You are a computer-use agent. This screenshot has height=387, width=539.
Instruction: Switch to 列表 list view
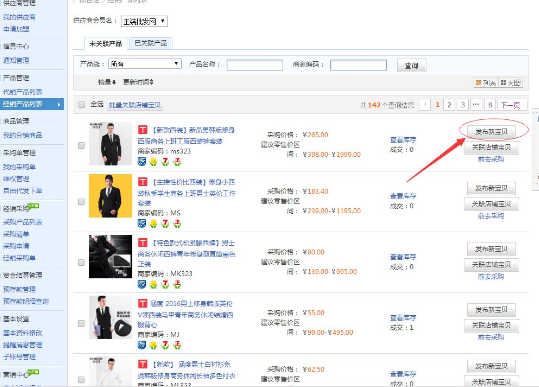486,82
